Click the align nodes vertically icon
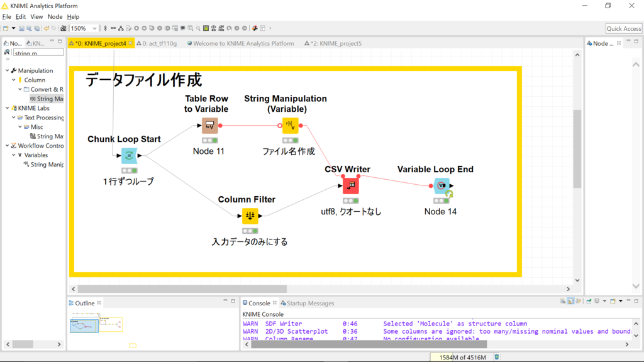644x362 pixels. 105,28
